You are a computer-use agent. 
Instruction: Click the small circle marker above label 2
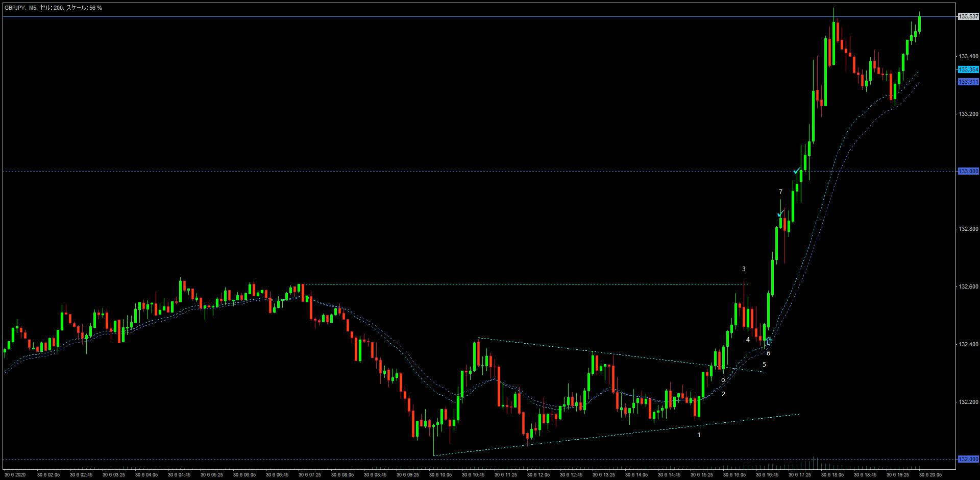[723, 380]
